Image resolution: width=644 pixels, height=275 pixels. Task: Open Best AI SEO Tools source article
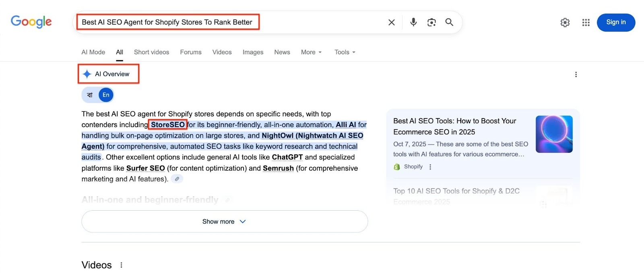click(x=454, y=126)
